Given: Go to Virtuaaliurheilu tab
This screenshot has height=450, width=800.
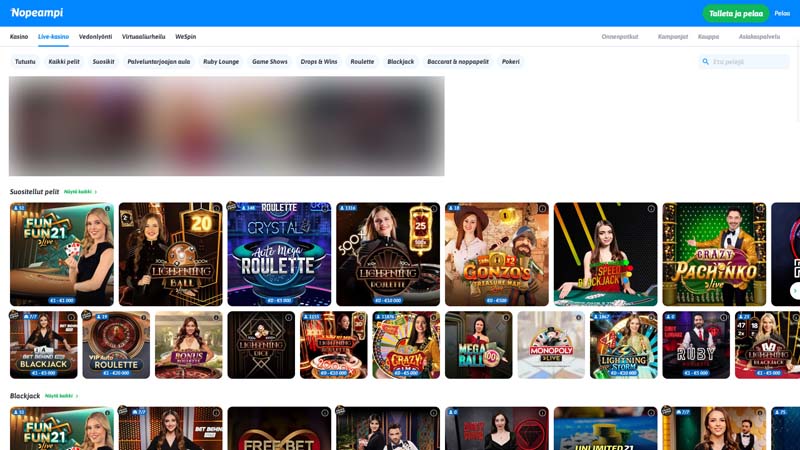Looking at the screenshot, I should point(143,37).
